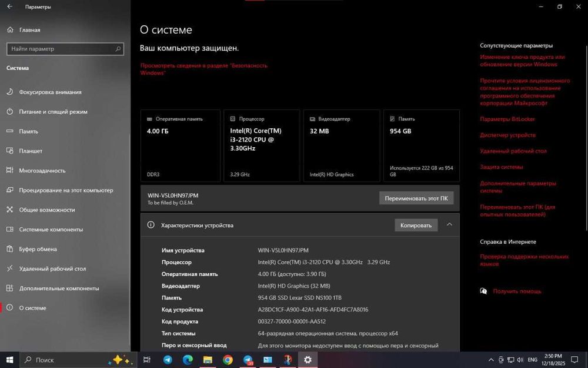
Task: Click the volume speaker tray icon
Action: (x=520, y=360)
